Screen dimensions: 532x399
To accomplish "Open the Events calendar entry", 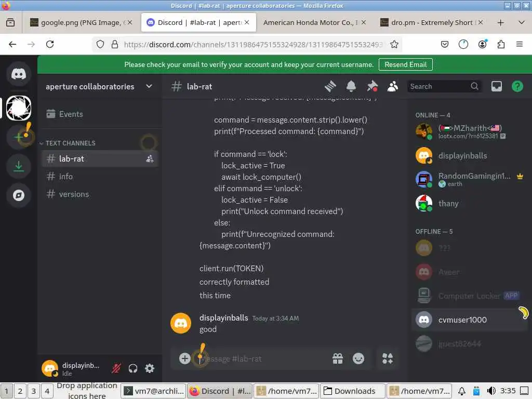I will pyautogui.click(x=100, y=114).
